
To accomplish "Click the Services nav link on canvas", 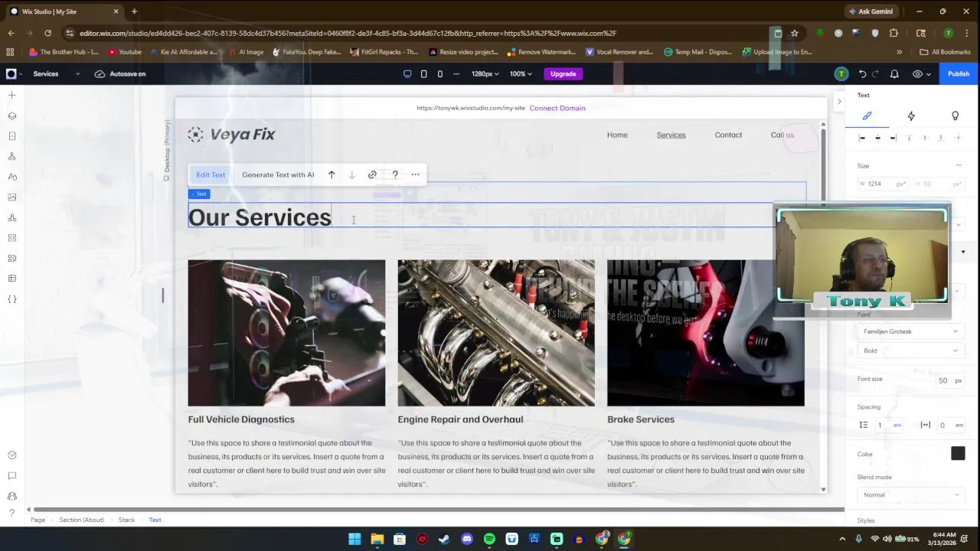I will [x=671, y=135].
